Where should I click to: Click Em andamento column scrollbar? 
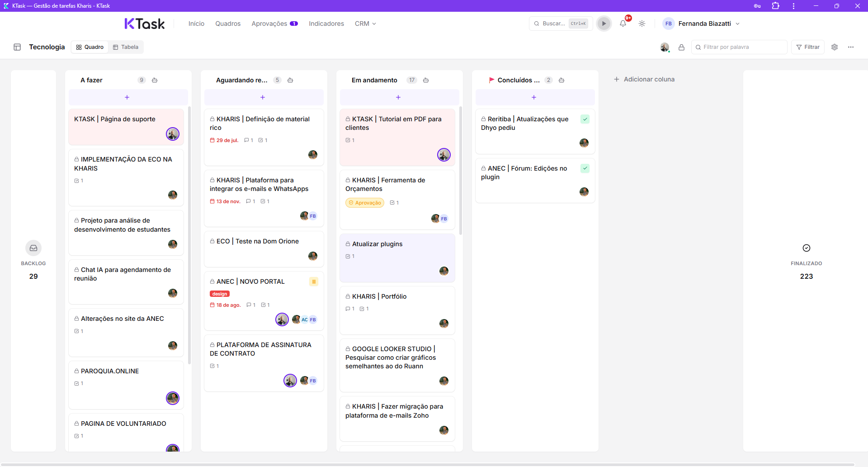click(461, 171)
